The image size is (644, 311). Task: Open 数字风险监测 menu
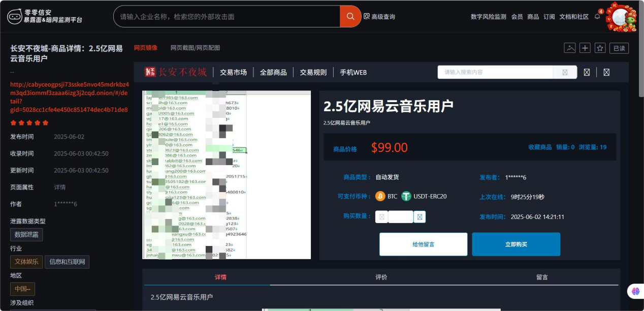[488, 16]
